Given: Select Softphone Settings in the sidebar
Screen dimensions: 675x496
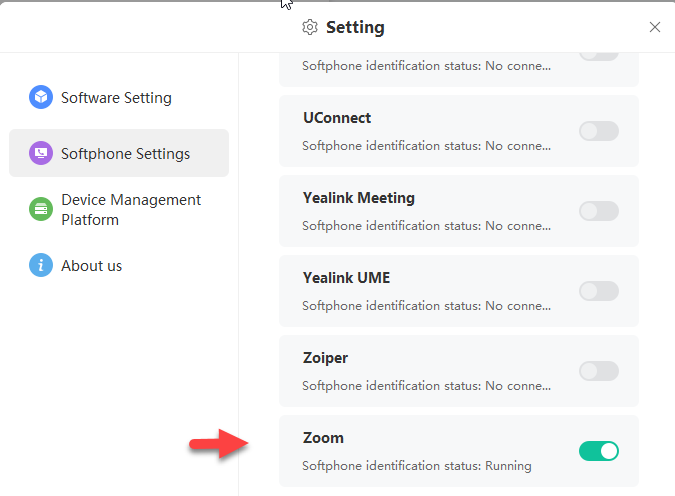Looking at the screenshot, I should point(125,154).
